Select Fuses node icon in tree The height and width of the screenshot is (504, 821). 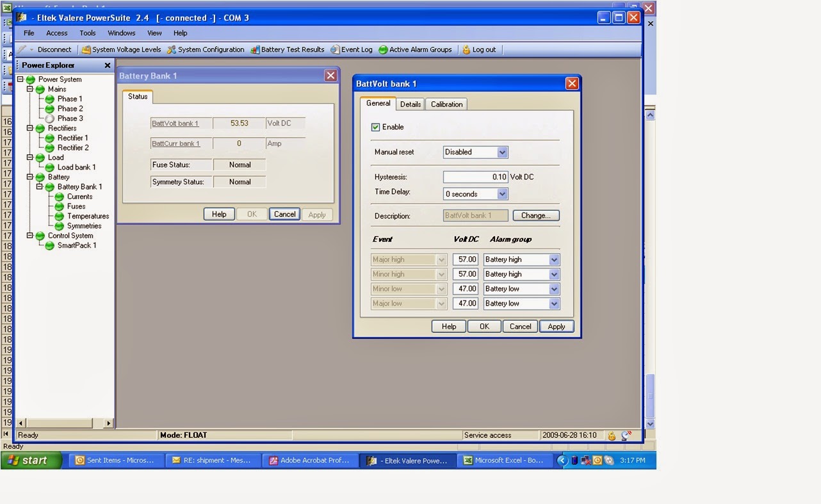click(x=60, y=206)
